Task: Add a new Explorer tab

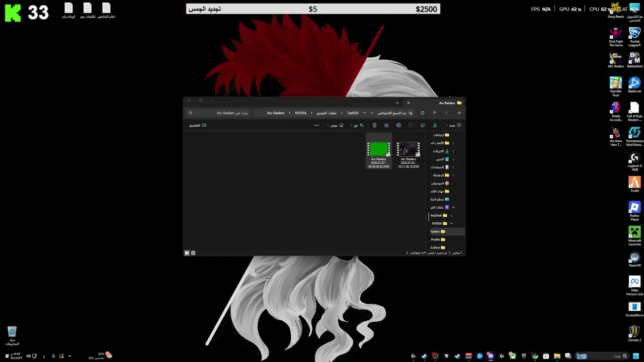Action: (397, 103)
